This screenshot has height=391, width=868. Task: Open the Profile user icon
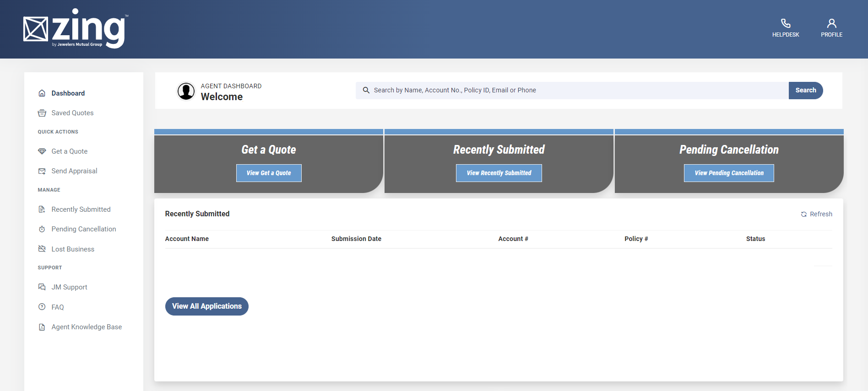[x=831, y=23]
